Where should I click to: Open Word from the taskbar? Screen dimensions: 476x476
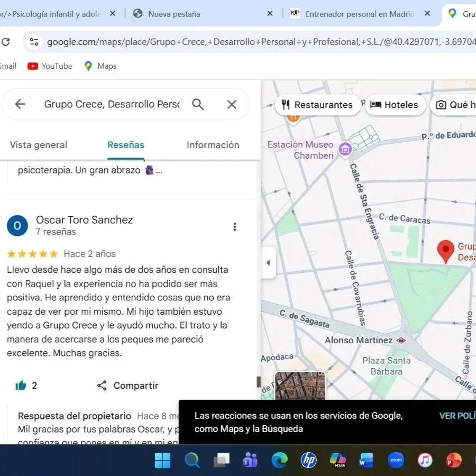(x=367, y=461)
